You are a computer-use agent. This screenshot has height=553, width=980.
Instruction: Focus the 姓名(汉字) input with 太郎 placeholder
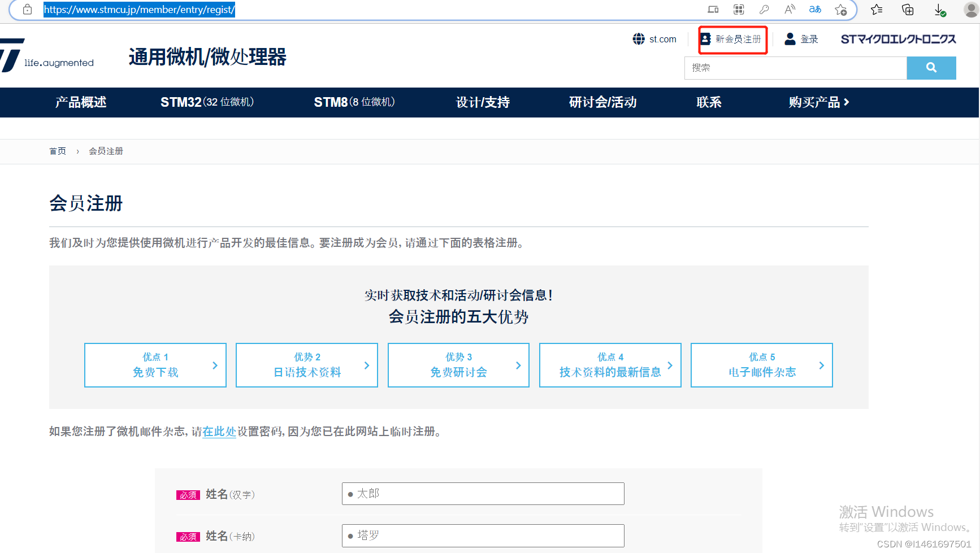(483, 494)
